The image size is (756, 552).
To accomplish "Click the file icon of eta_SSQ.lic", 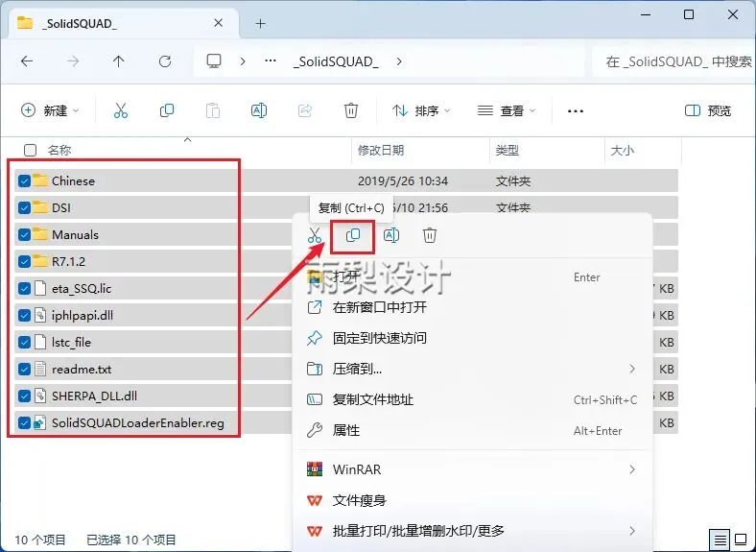I will (x=40, y=288).
